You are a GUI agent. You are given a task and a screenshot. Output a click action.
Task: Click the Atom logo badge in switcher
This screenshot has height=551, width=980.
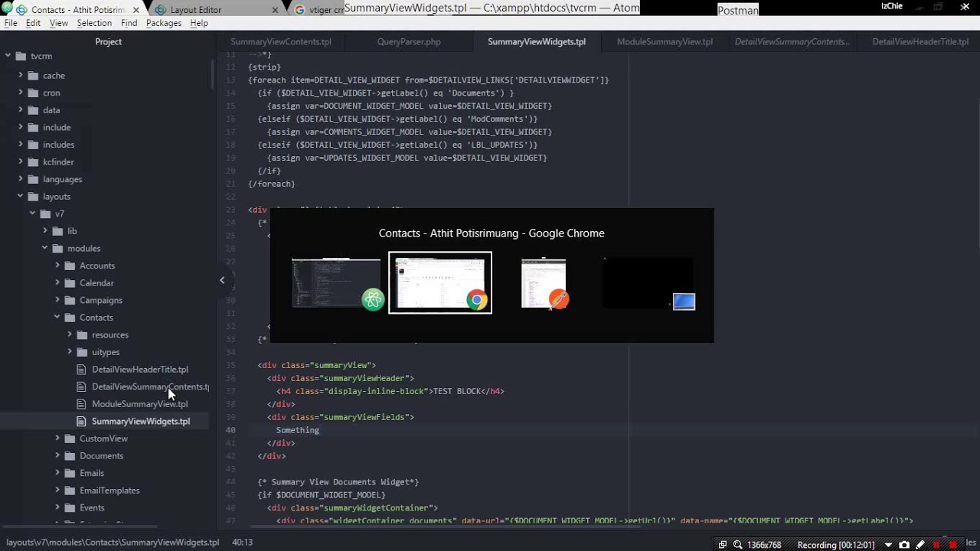pyautogui.click(x=373, y=299)
